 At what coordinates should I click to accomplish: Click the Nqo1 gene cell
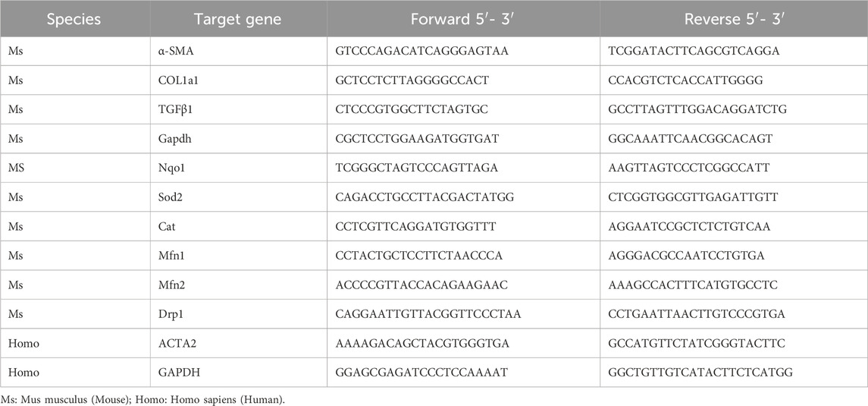[170, 168]
